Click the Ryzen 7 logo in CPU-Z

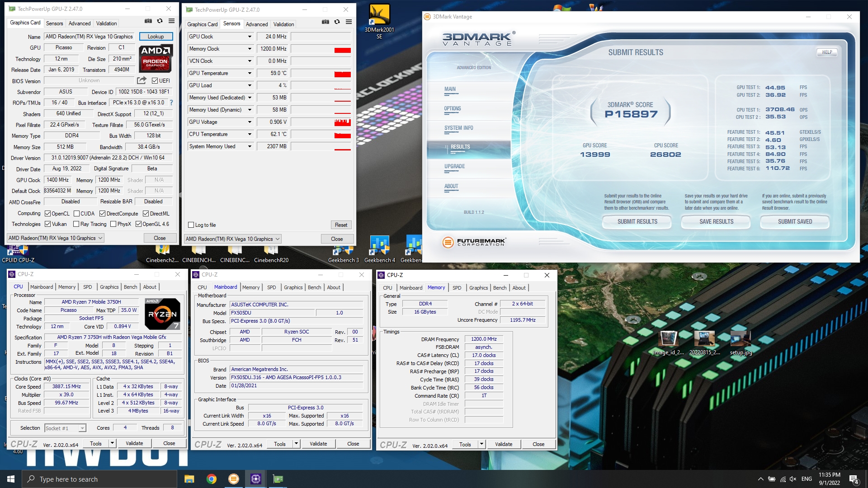[162, 314]
